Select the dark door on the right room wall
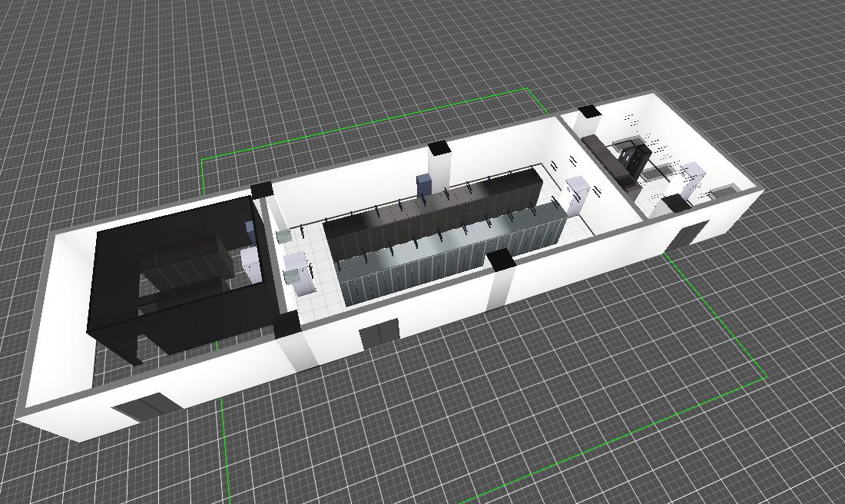Image resolution: width=845 pixels, height=504 pixels. (x=688, y=234)
